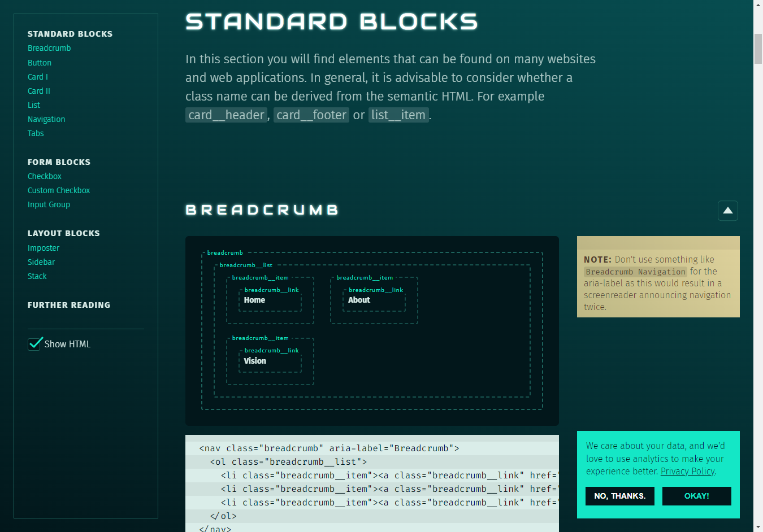Image resolution: width=763 pixels, height=532 pixels.
Task: Decline analytics with No, Thanks button
Action: 619,496
